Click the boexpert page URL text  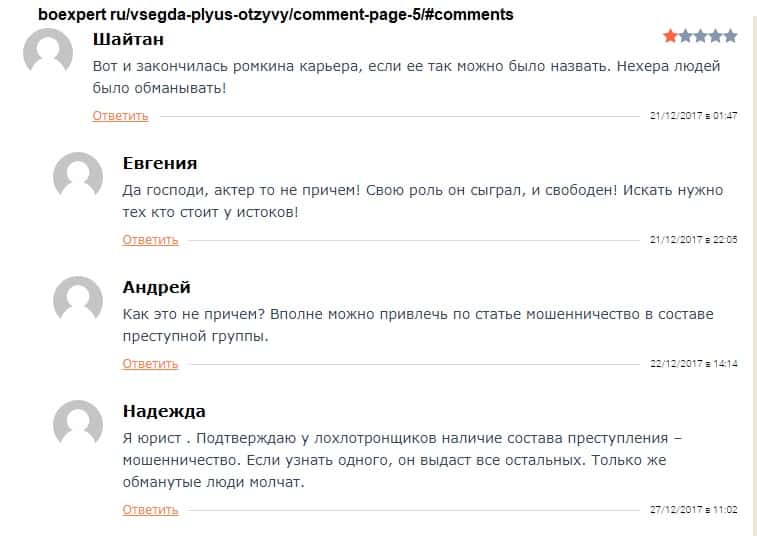275,15
